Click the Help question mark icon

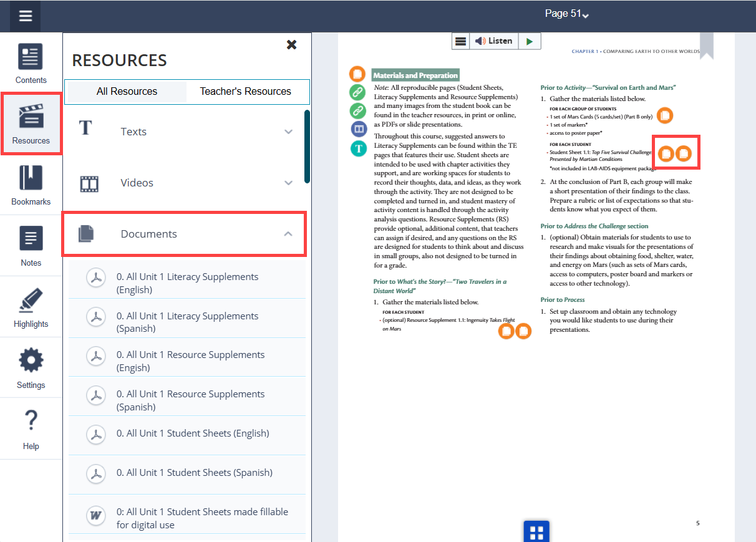31,429
